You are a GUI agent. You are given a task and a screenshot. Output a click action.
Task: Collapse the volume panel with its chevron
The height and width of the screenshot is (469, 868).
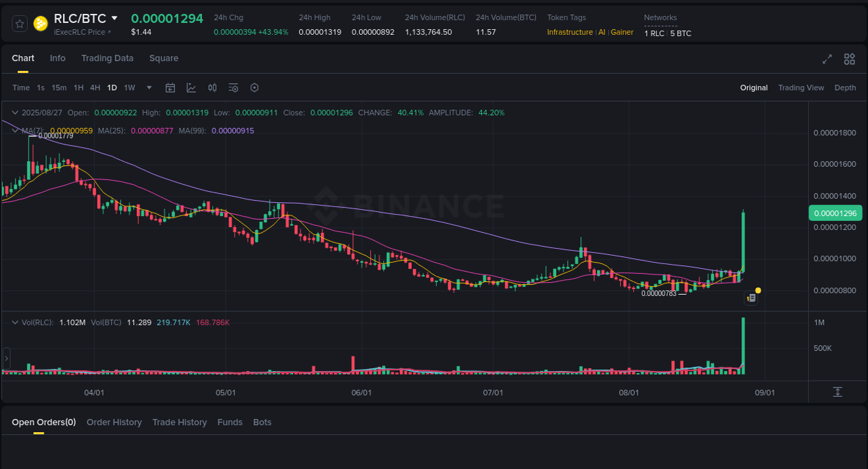(x=15, y=322)
